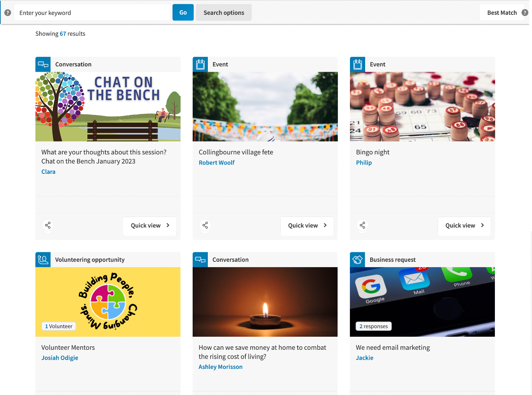Screen dimensions: 532x395
Task: Click the Business request handshake icon
Action: [357, 259]
